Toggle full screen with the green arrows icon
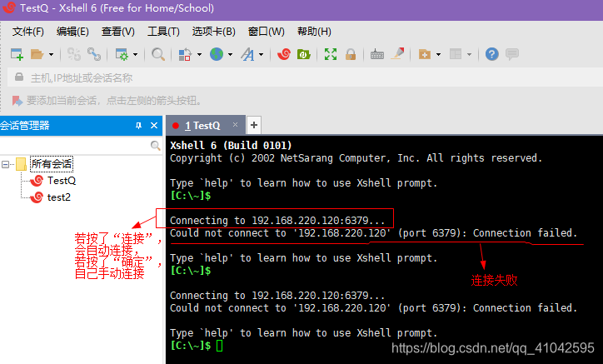Viewport: 603px width, 364px height. (x=331, y=54)
